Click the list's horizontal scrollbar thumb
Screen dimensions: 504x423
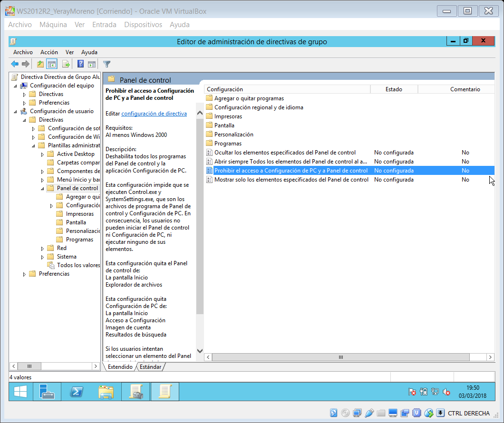341,357
